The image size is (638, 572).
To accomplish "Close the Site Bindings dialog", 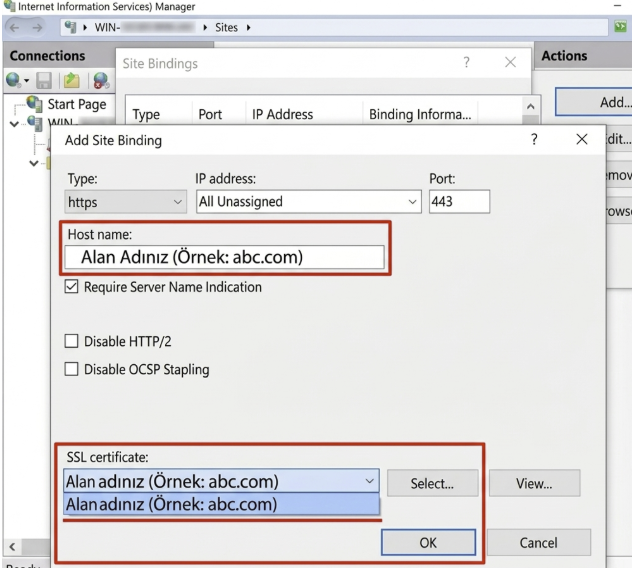I will pos(510,62).
